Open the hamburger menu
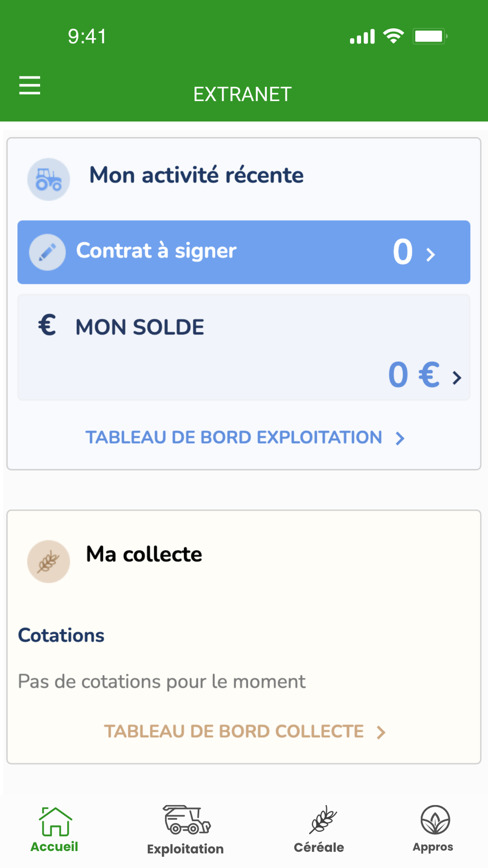 30,85
